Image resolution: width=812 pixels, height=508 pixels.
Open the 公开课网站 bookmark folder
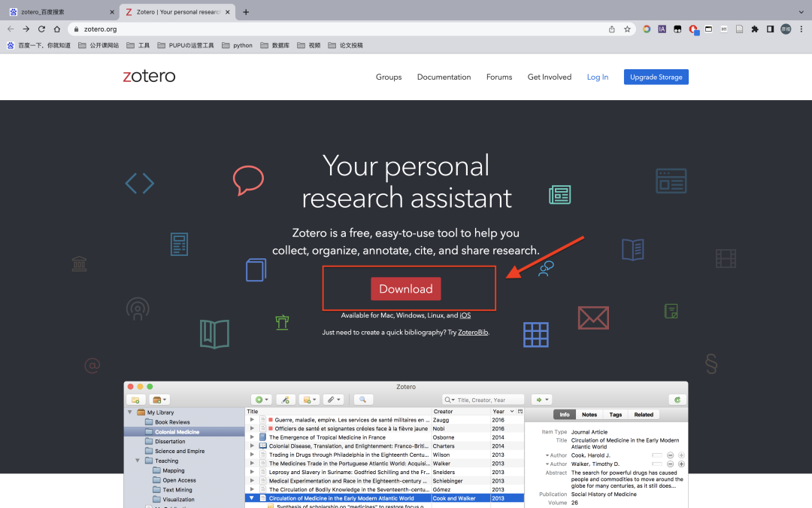(x=98, y=45)
